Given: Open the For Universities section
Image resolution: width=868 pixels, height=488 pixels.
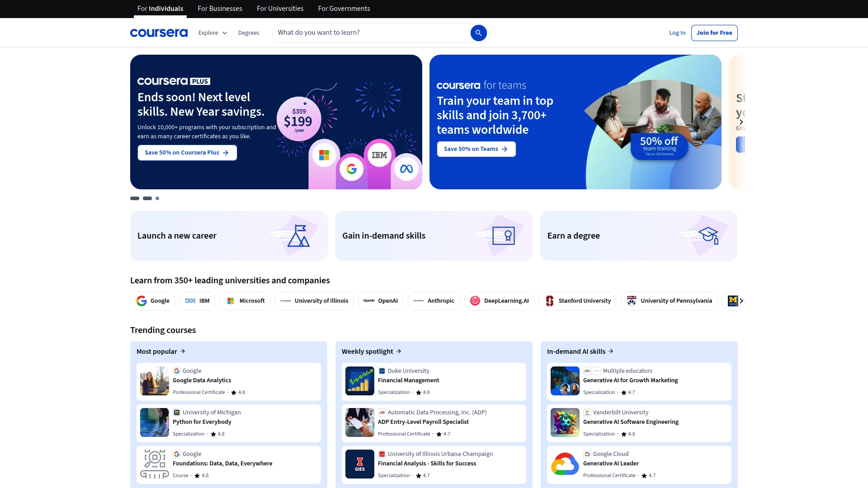Looking at the screenshot, I should tap(280, 9).
